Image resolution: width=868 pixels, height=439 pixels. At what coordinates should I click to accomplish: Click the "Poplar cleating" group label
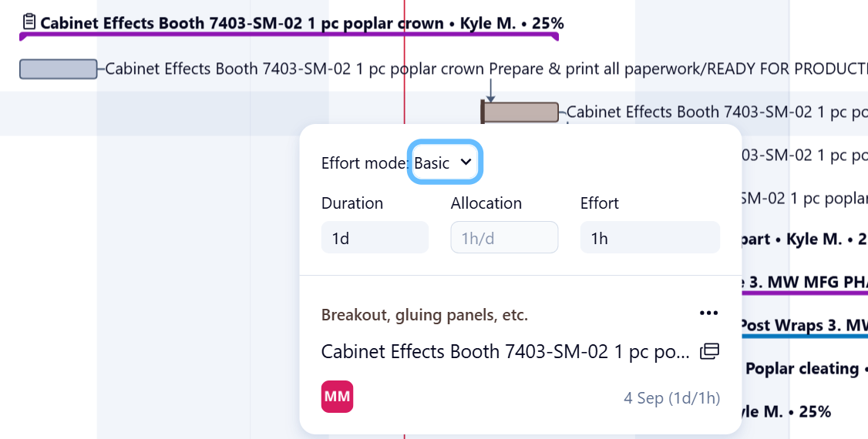[802, 369]
